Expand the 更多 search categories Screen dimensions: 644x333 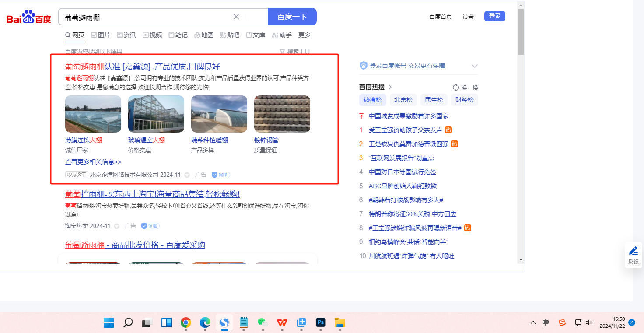click(304, 35)
